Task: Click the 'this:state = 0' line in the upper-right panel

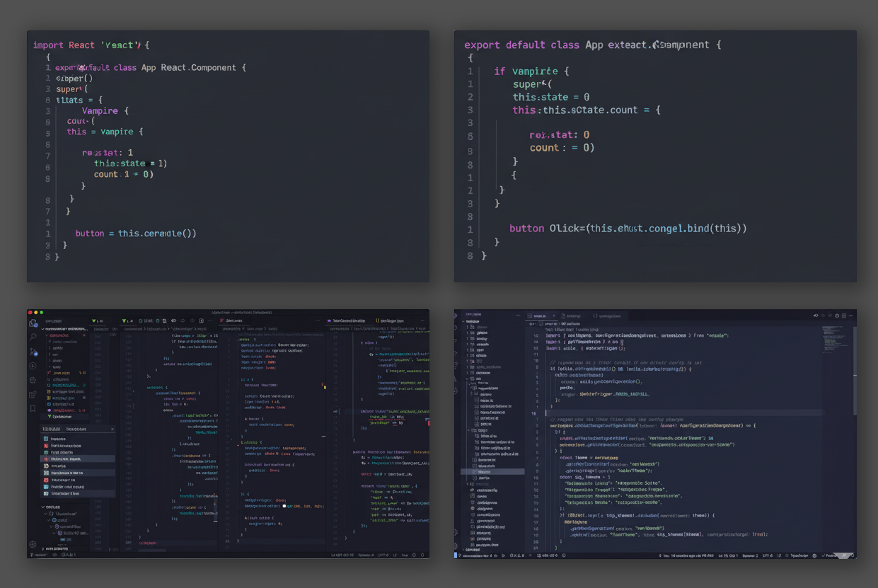Action: coord(550,97)
